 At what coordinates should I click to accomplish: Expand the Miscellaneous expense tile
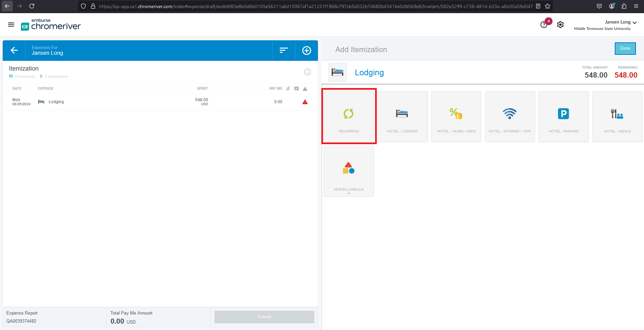coord(349,171)
